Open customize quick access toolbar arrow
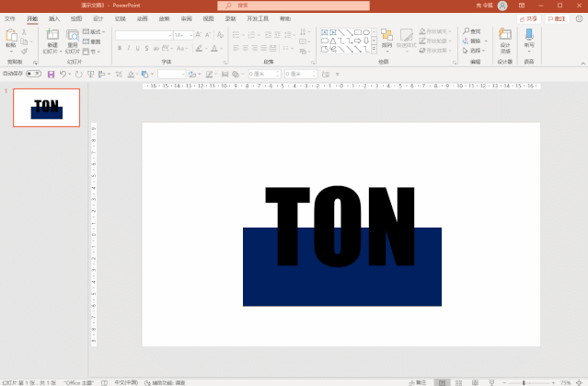The width and height of the screenshot is (588, 386). (x=337, y=75)
